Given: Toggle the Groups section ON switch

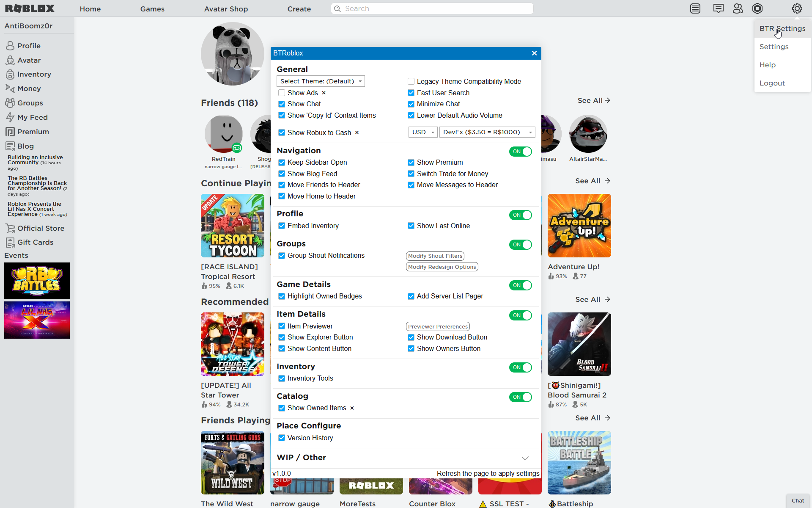Looking at the screenshot, I should pos(520,245).
